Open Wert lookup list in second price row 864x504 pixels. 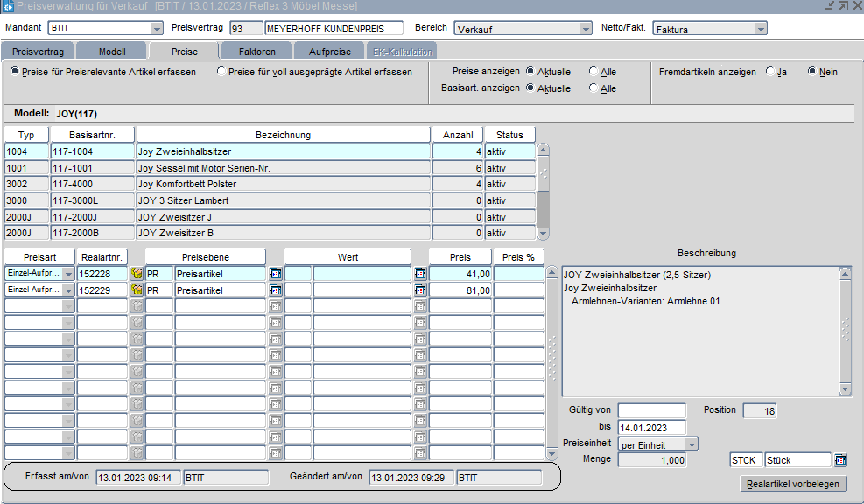420,290
